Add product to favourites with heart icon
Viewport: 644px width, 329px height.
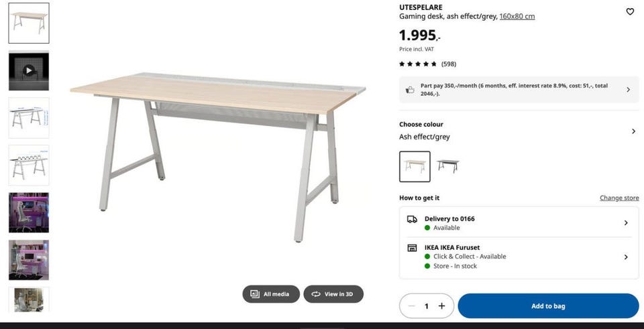(x=630, y=12)
